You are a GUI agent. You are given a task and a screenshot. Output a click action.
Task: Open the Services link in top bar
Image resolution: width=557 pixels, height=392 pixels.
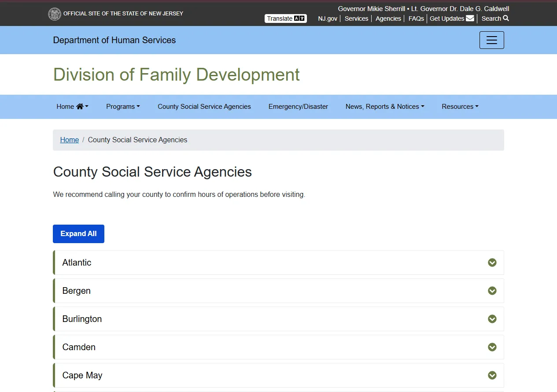tap(356, 18)
